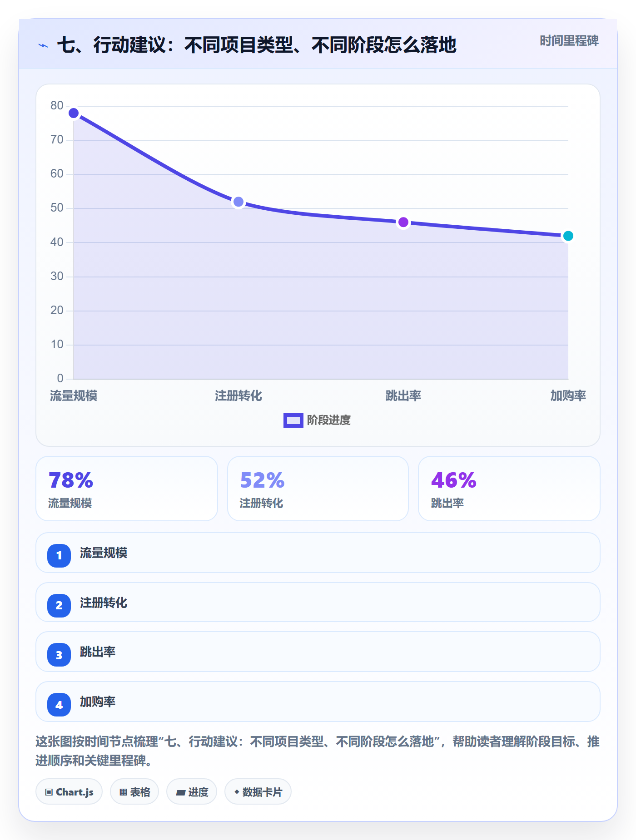Click the lightning icon beside the title
Screen dimensions: 636x840
click(x=43, y=45)
